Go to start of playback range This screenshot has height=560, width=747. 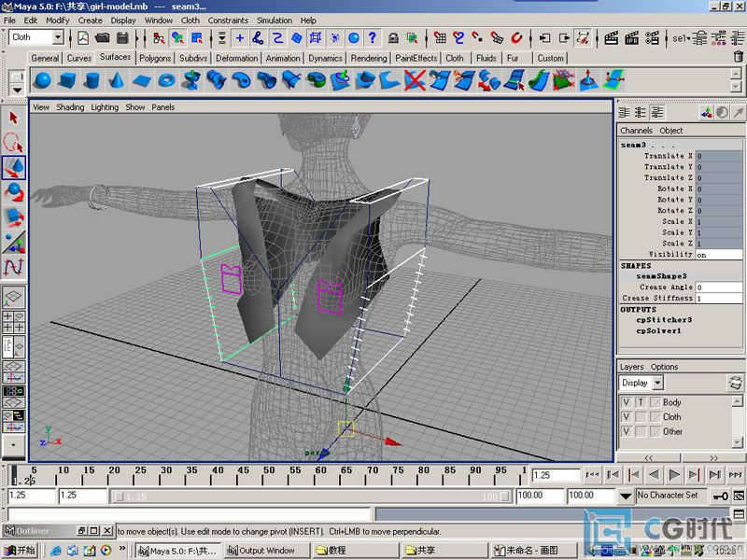tap(592, 475)
